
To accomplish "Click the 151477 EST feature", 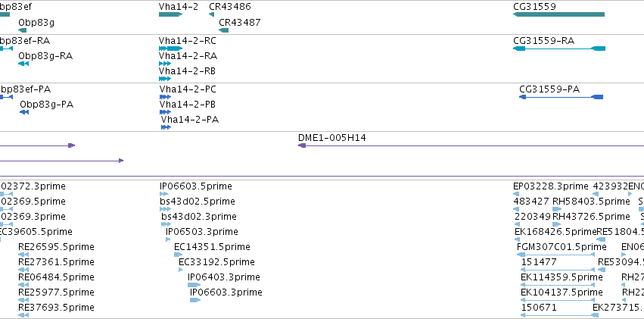I will [557, 270].
